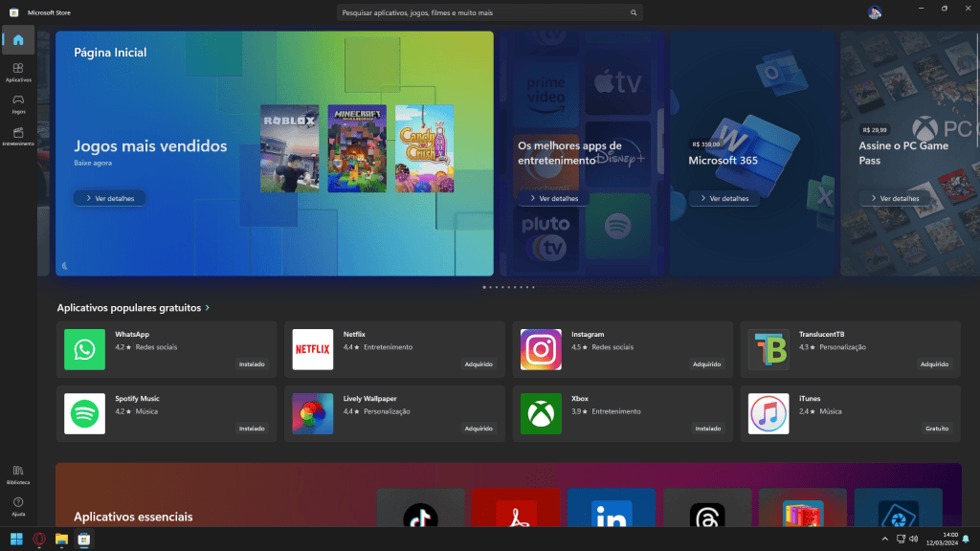Click the Xbox app icon

point(541,413)
